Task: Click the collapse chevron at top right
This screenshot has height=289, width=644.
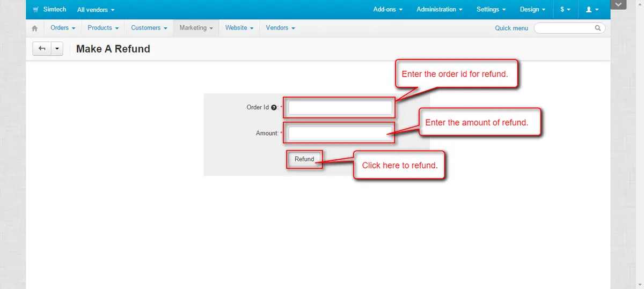Action: [619, 5]
